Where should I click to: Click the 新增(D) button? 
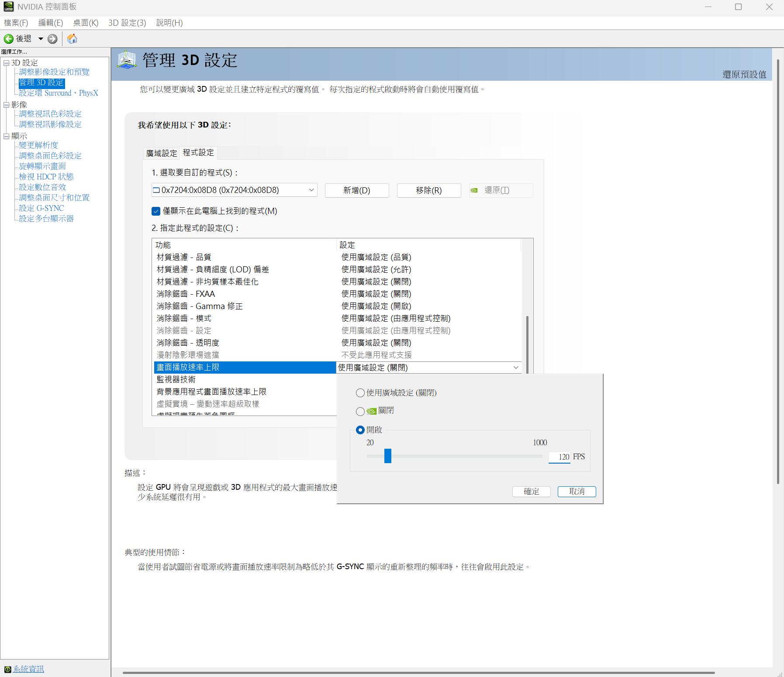pos(357,190)
